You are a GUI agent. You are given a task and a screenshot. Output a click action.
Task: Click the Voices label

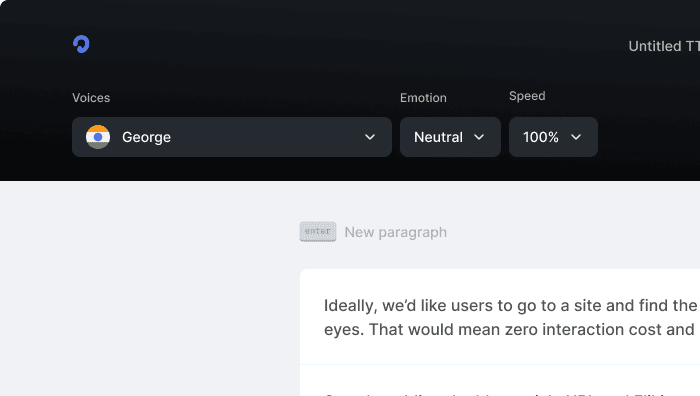pyautogui.click(x=91, y=98)
